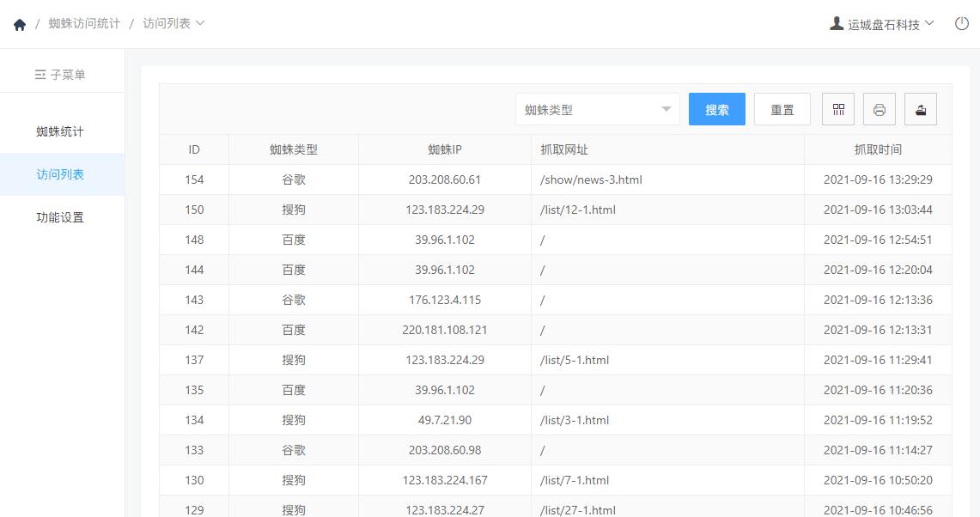Open the 蜘蛛类型 dropdown filter
The width and height of the screenshot is (980, 517).
pyautogui.click(x=598, y=109)
